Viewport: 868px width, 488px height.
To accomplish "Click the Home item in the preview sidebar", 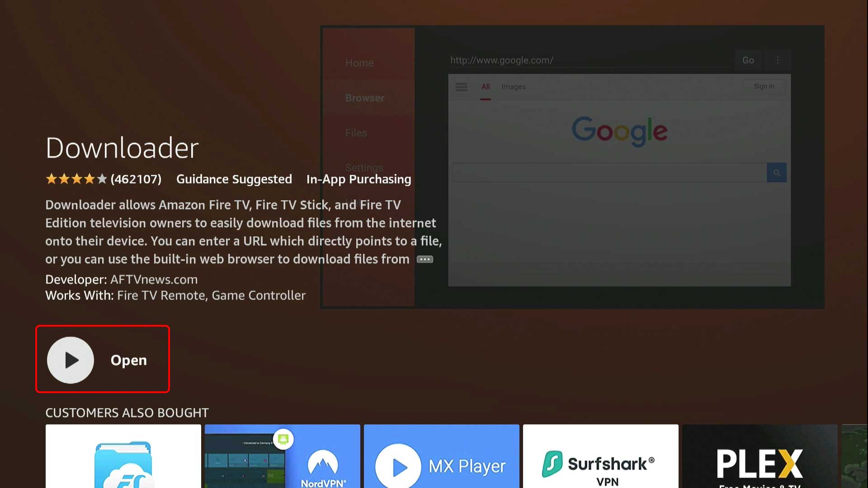I will tap(359, 63).
